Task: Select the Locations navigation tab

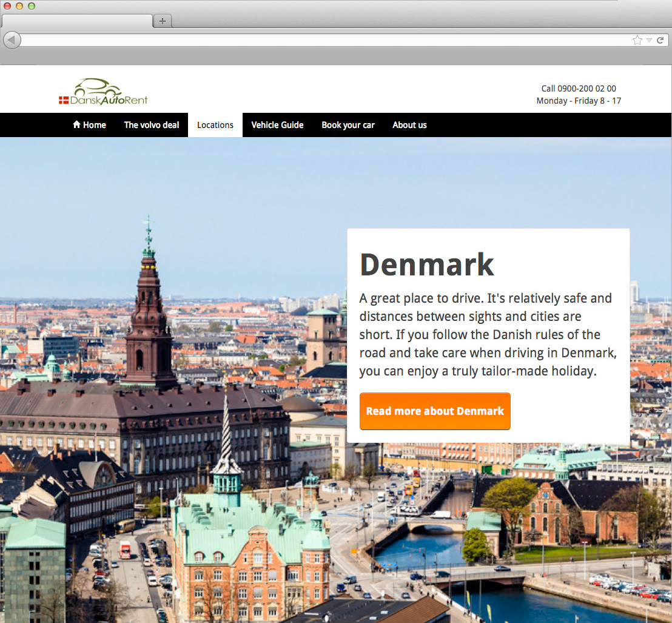Action: tap(215, 125)
